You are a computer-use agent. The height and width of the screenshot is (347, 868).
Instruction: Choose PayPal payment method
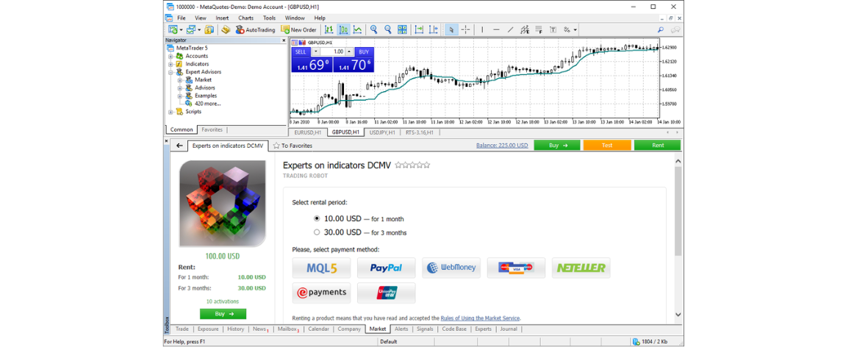[x=387, y=268]
